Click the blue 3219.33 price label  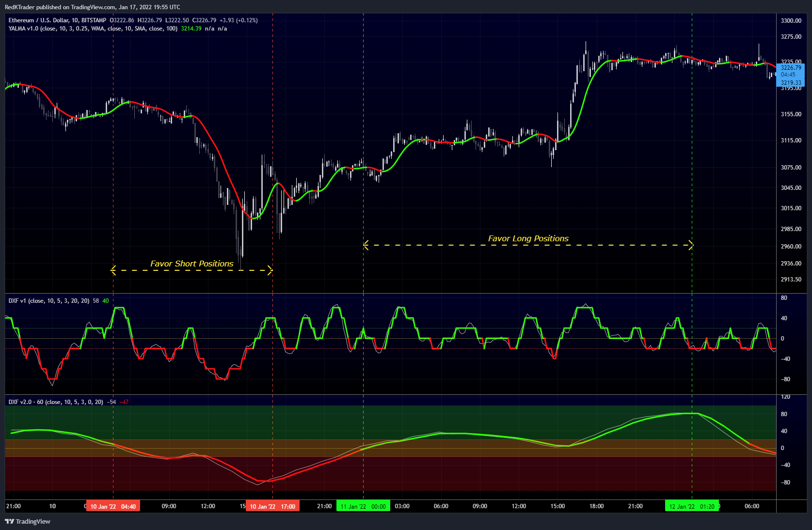[x=791, y=83]
